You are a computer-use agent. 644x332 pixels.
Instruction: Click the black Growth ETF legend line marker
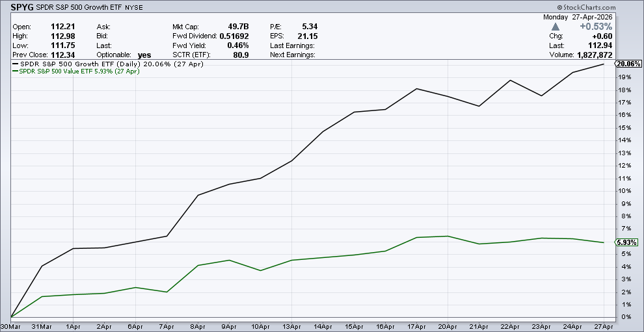[16, 64]
